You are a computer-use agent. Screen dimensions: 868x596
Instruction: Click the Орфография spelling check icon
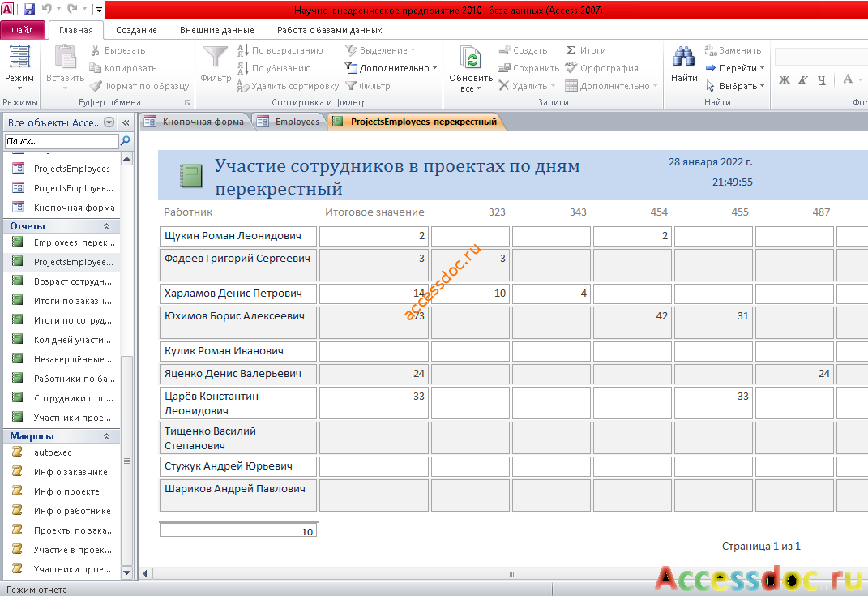571,68
